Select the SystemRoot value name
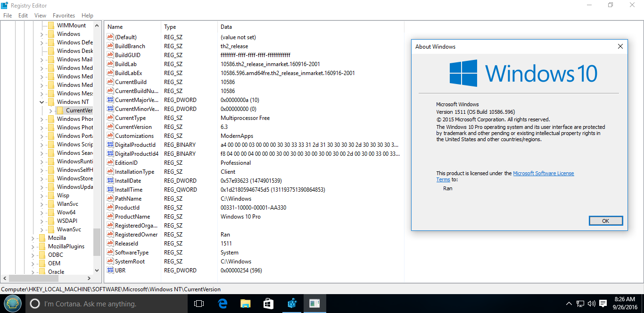Screen dimensions: 644x313 point(130,262)
